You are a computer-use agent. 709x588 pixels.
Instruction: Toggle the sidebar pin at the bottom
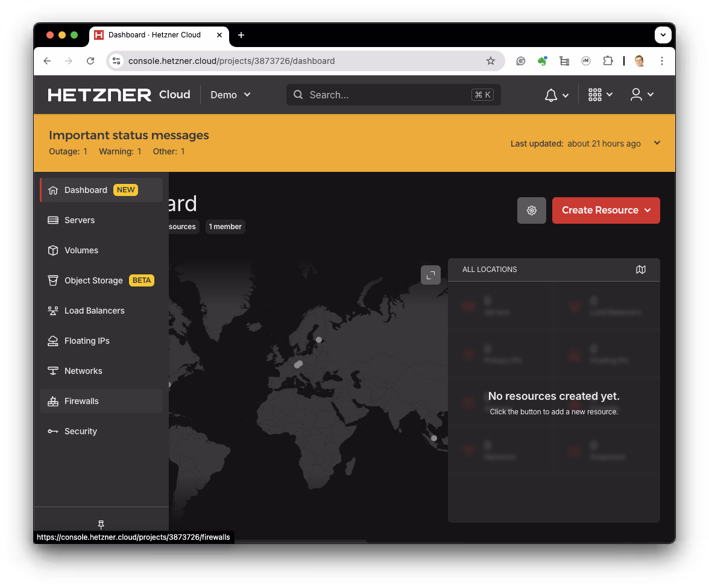pyautogui.click(x=101, y=525)
